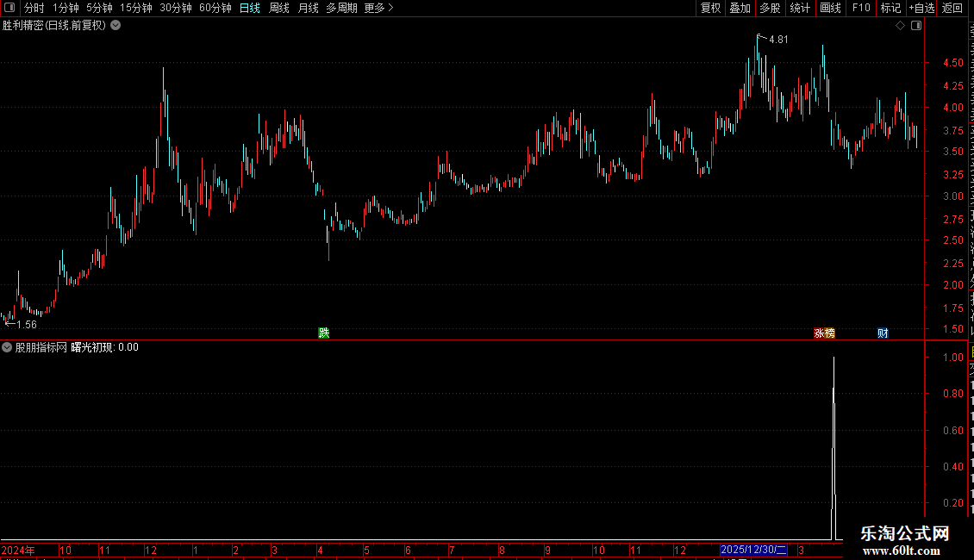Screen dimensions: 974x560
Task: Toggle the split-panel icon beside the diamond
Action: click(916, 26)
